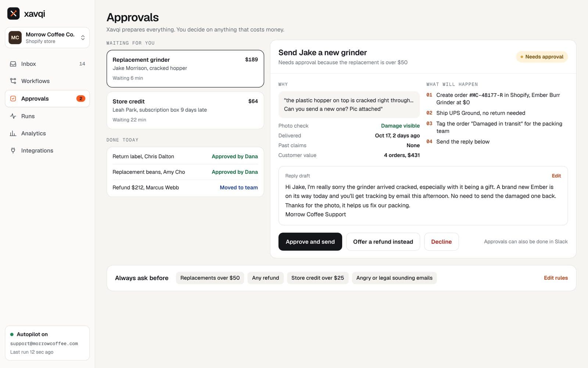Click the Inbox envelope icon
The width and height of the screenshot is (588, 368).
click(x=13, y=64)
